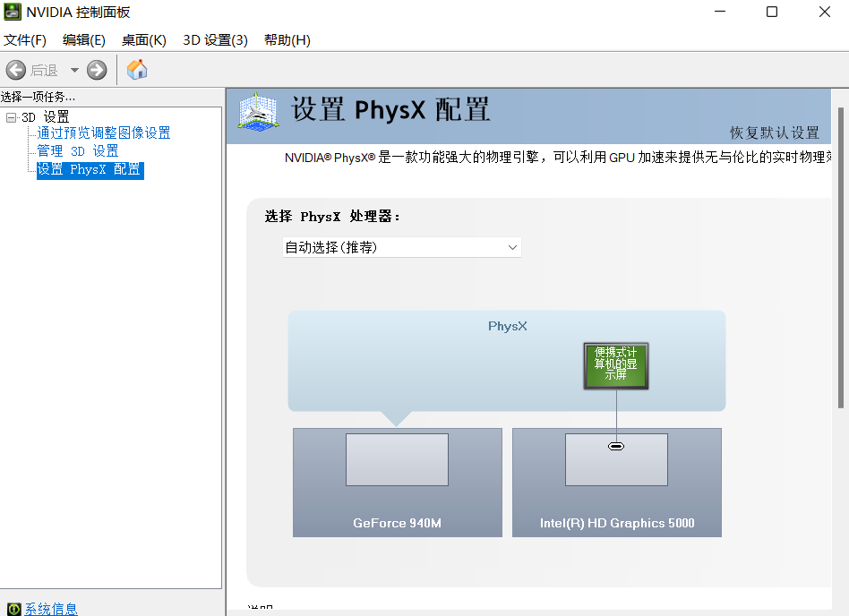Open the 3D 设置(3) menu
Image resolution: width=849 pixels, height=616 pixels.
[213, 40]
